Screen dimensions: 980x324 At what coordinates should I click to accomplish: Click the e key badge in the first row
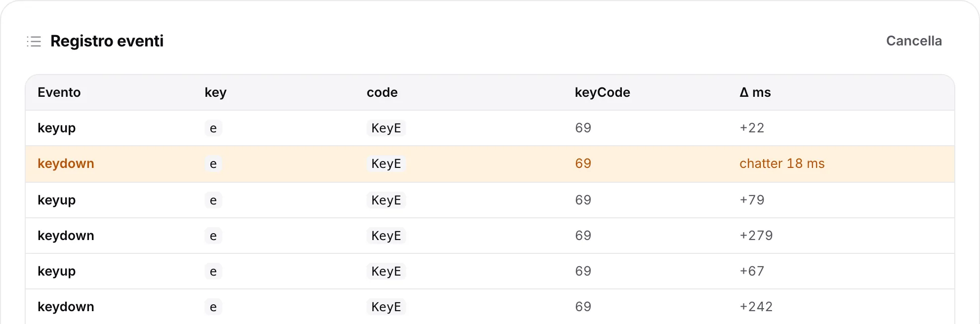[x=213, y=128]
